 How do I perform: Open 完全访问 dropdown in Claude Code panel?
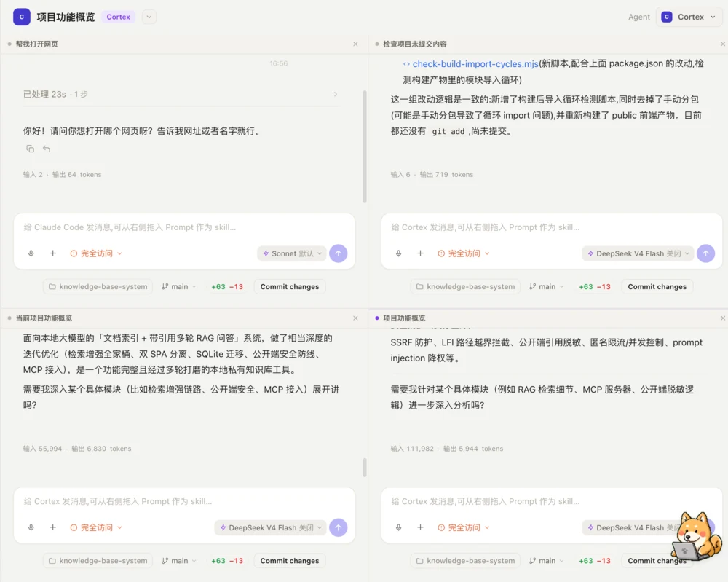pos(96,253)
